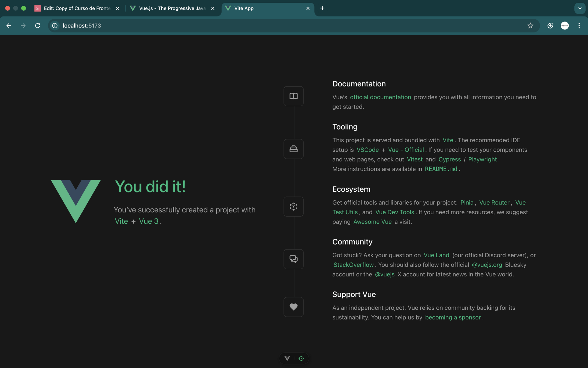Click the site information icon

tap(55, 26)
